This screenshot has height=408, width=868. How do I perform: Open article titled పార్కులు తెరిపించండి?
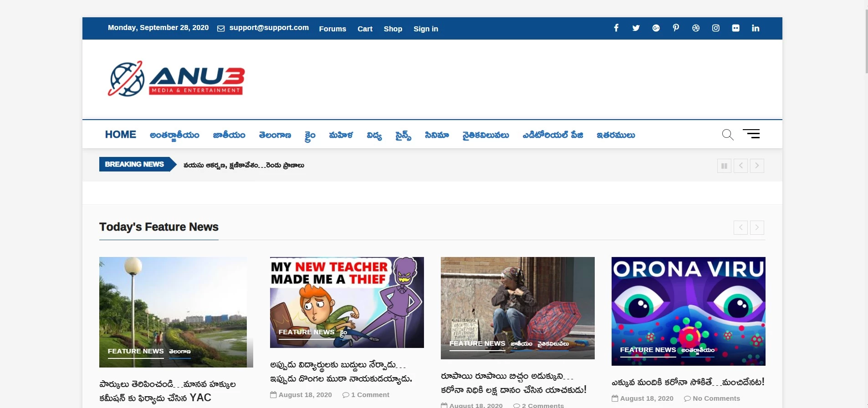tap(168, 391)
